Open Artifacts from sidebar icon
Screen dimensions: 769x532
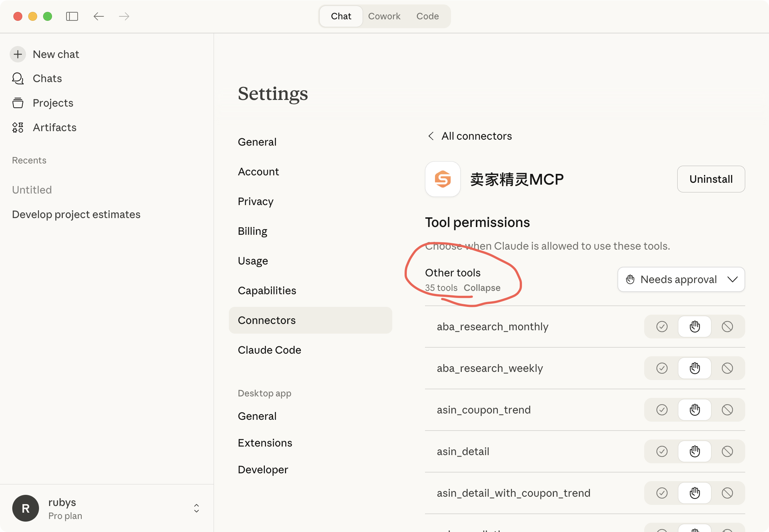[x=18, y=127]
